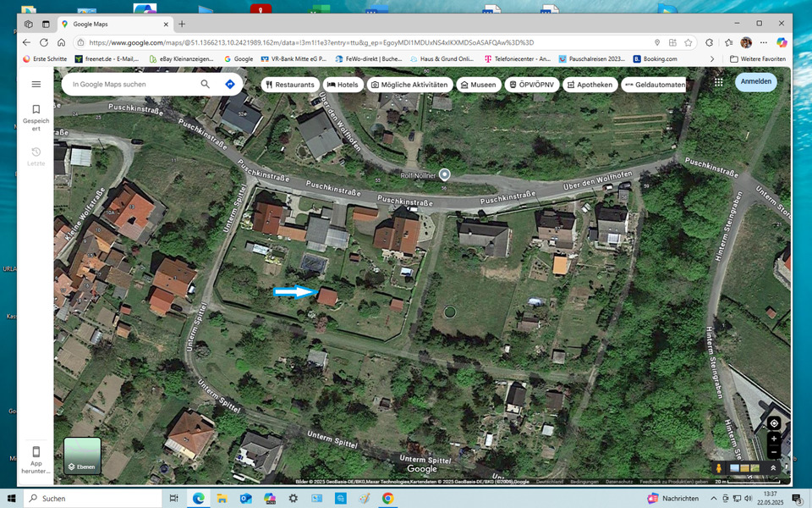Screen dimensions: 812x508
Task: Open directions with the route icon
Action: pyautogui.click(x=229, y=85)
